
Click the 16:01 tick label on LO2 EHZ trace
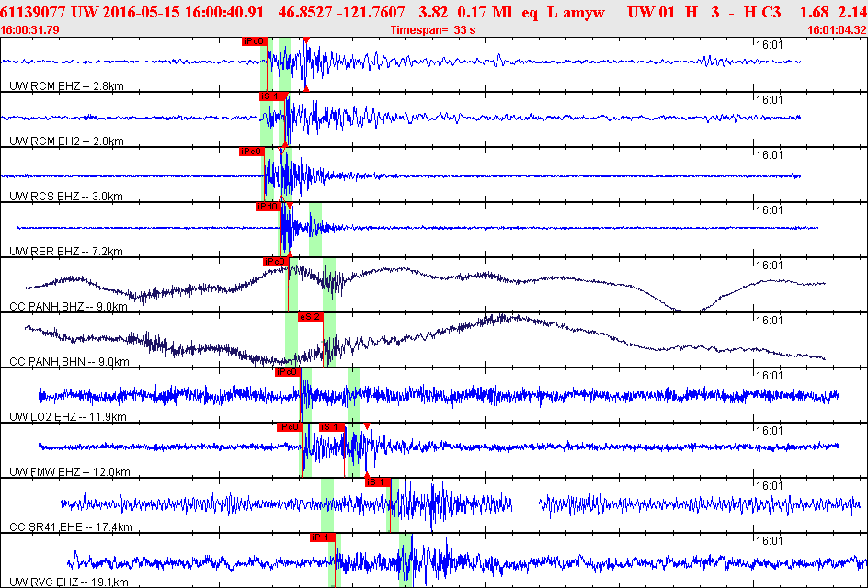[x=769, y=376]
